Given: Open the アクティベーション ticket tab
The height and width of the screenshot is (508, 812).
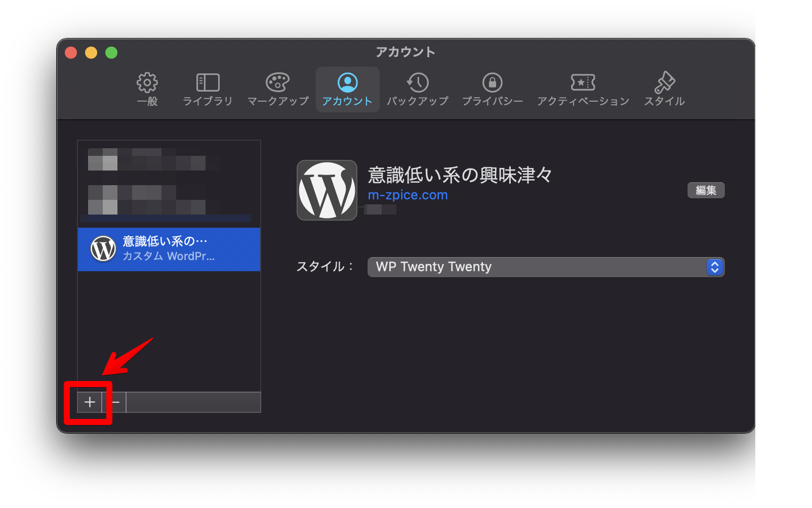Looking at the screenshot, I should (583, 90).
